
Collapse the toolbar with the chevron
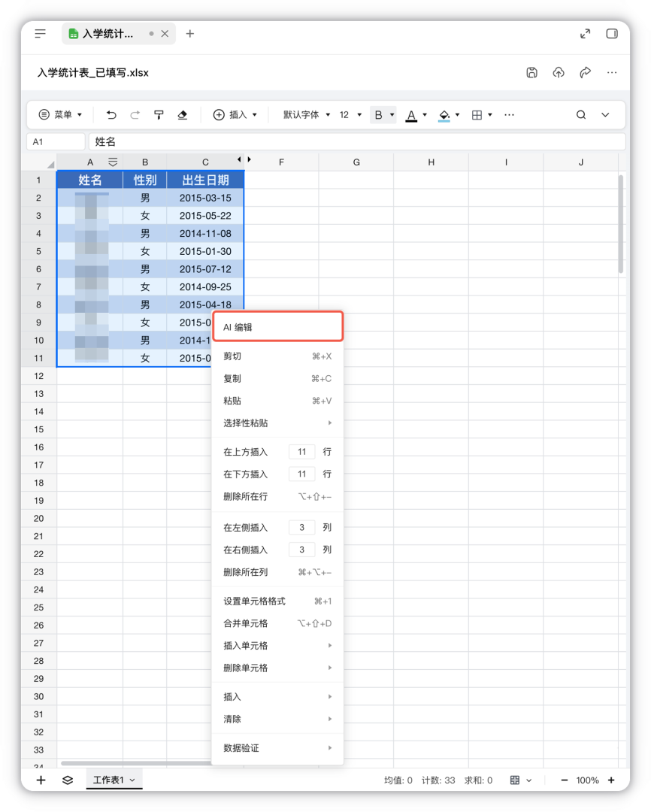(605, 115)
